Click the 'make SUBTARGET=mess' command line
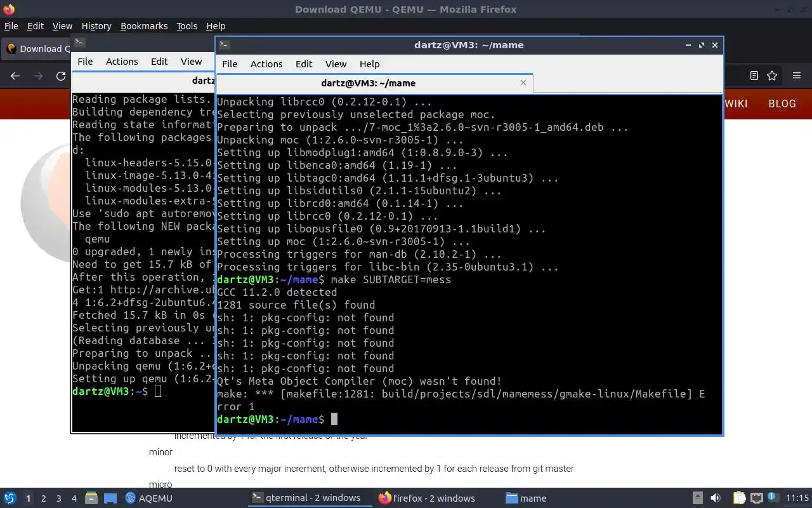The width and height of the screenshot is (812, 508). [x=391, y=279]
